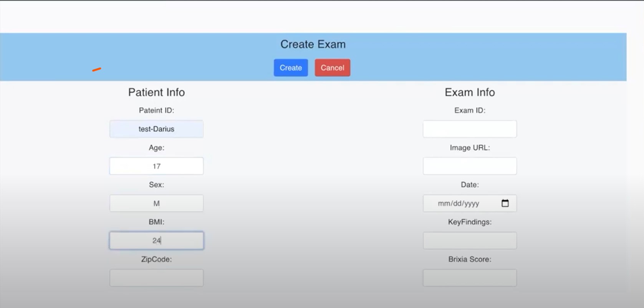Screen dimensions: 644x308
Task: Click the mm/dd/yyyy placeholder in the Date field
Action: coord(458,203)
